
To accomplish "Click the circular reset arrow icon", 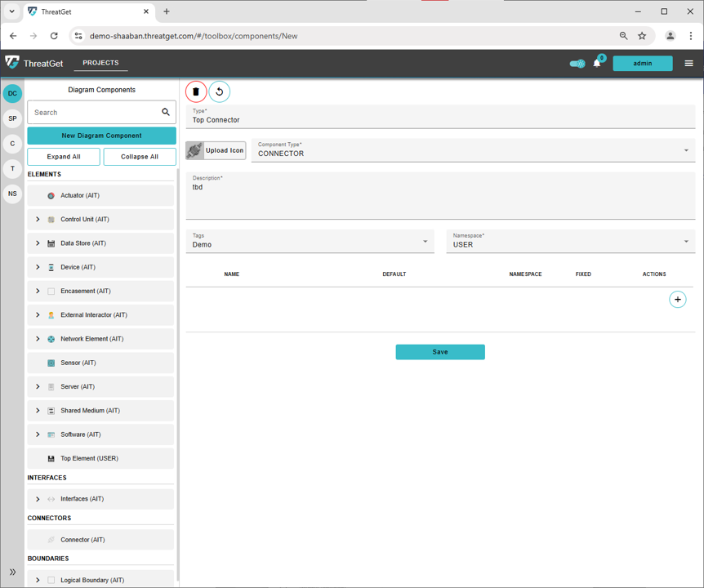I will (219, 91).
